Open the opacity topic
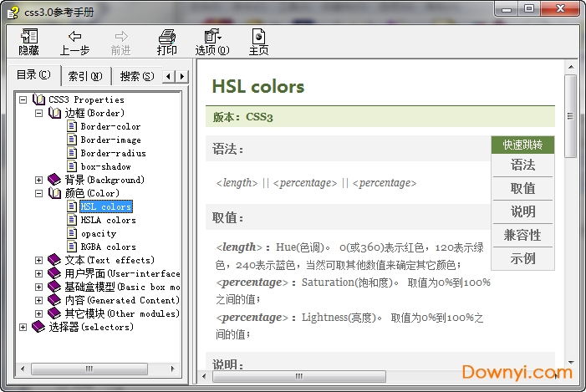Screen dimensions: 586x392 click(x=99, y=233)
